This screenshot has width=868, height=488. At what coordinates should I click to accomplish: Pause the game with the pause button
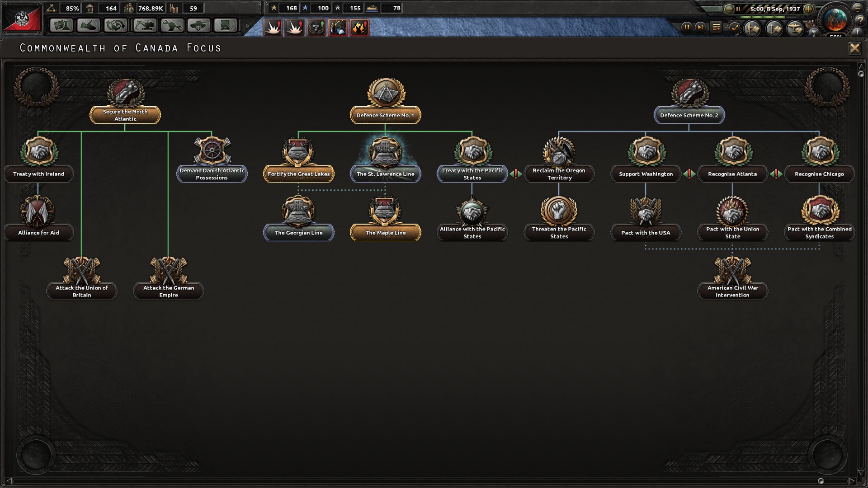coord(686,27)
